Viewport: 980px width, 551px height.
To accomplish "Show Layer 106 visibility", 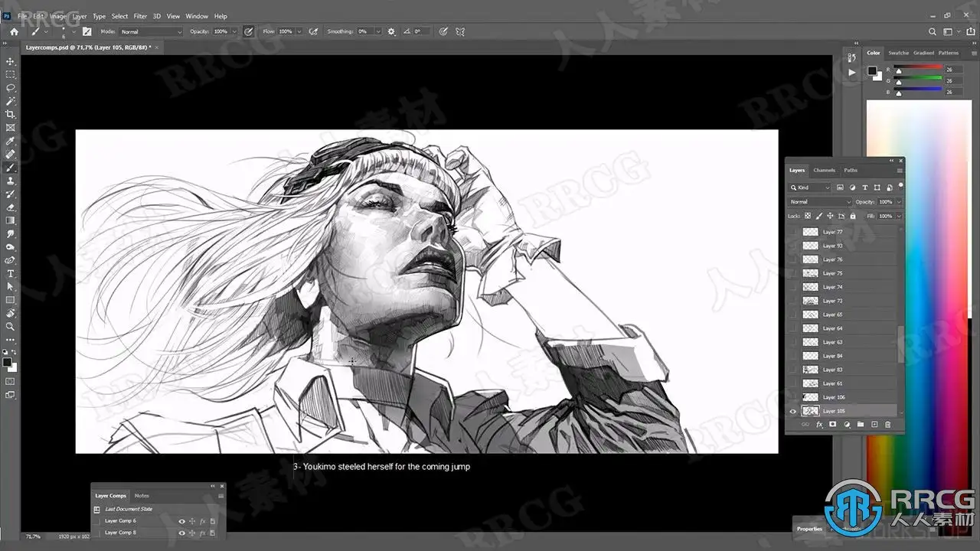I will pos(793,397).
